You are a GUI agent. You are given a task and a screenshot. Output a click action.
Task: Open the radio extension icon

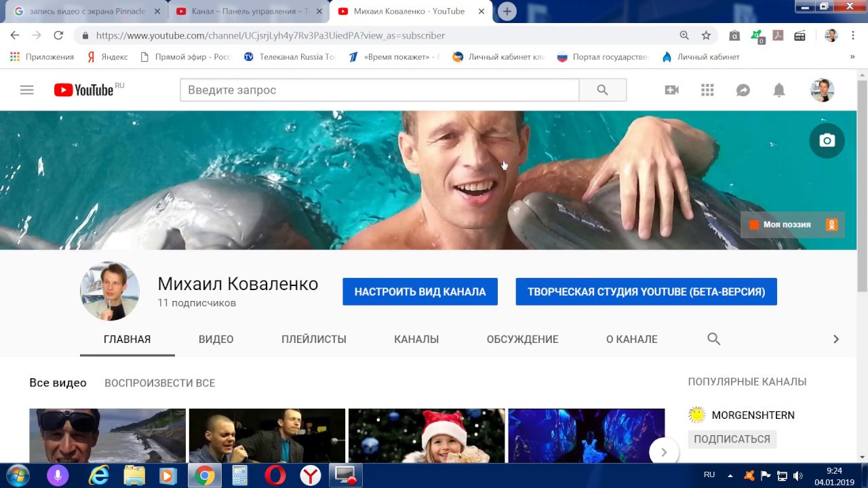(x=800, y=35)
